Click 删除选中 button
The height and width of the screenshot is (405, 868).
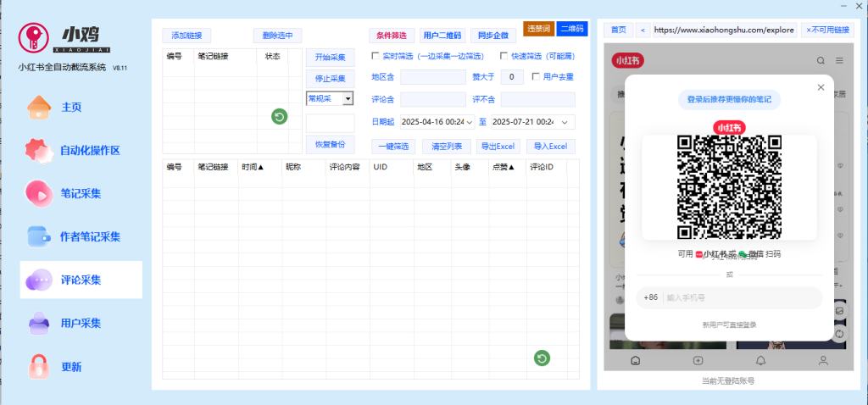point(278,36)
